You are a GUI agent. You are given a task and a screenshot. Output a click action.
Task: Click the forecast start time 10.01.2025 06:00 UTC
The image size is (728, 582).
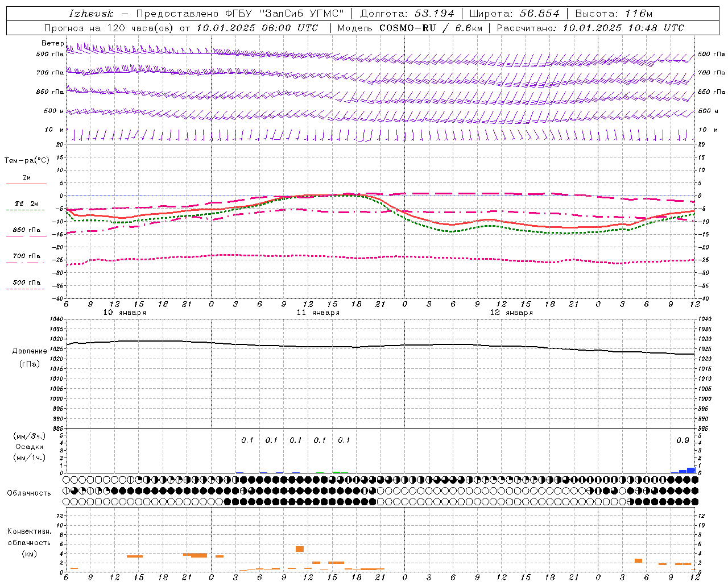(x=257, y=28)
